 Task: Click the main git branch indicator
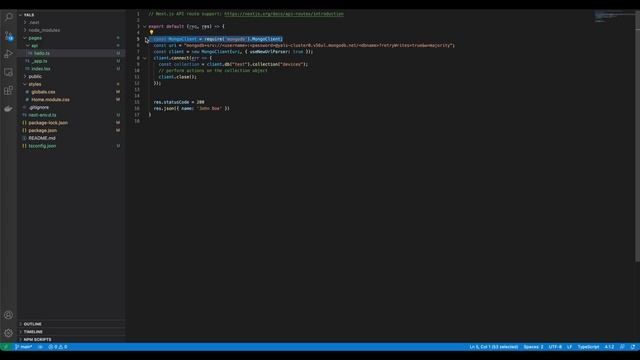pyautogui.click(x=23, y=347)
